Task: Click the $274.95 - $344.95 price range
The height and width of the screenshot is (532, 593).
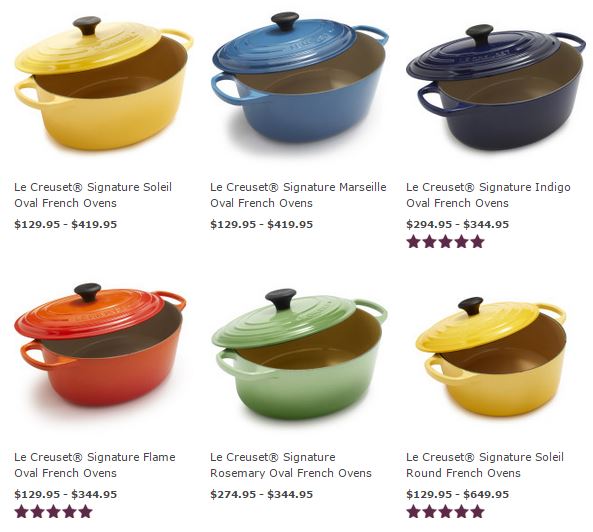Action: pyautogui.click(x=262, y=494)
